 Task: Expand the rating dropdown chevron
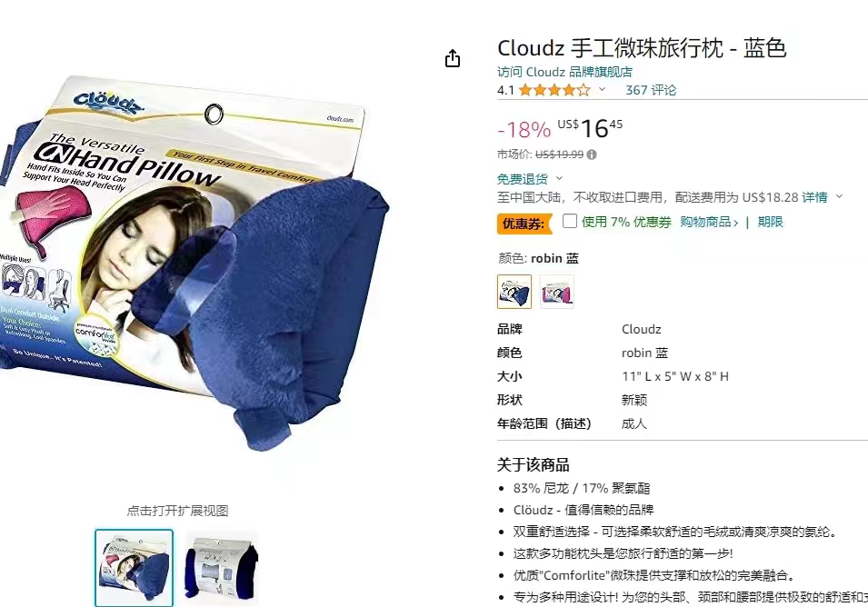pyautogui.click(x=603, y=89)
